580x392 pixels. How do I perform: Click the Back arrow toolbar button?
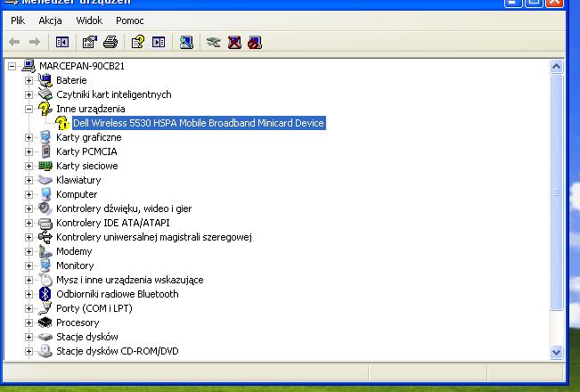pyautogui.click(x=14, y=42)
